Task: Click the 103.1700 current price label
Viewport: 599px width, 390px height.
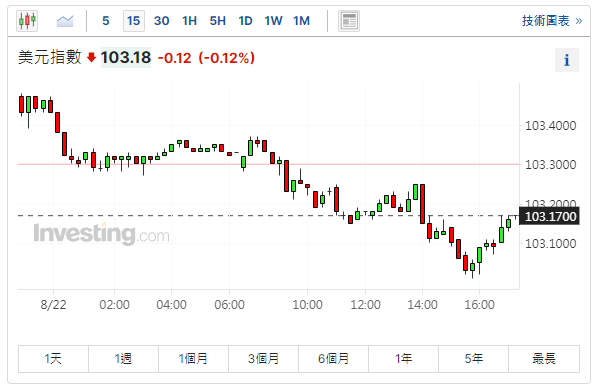Action: point(549,216)
